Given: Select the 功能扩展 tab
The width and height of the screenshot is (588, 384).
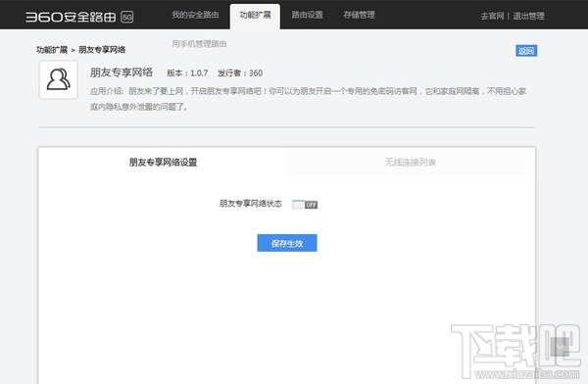Looking at the screenshot, I should coord(255,16).
